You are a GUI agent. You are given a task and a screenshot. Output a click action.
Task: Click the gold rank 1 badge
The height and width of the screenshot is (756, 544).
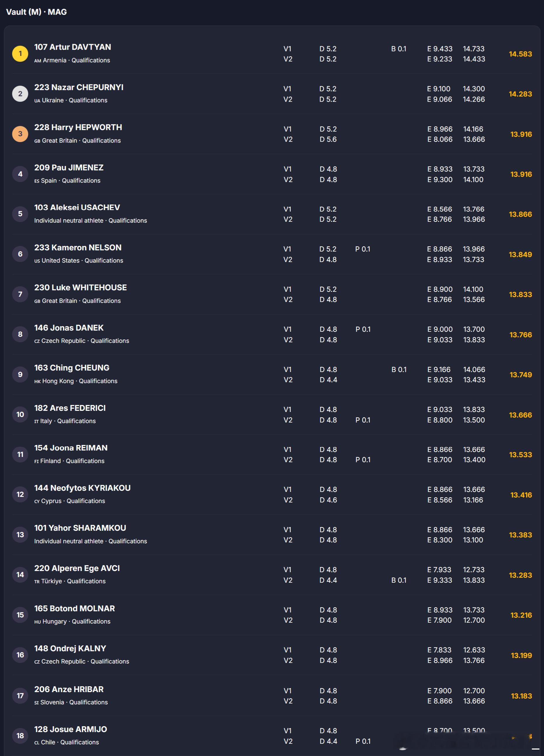20,54
